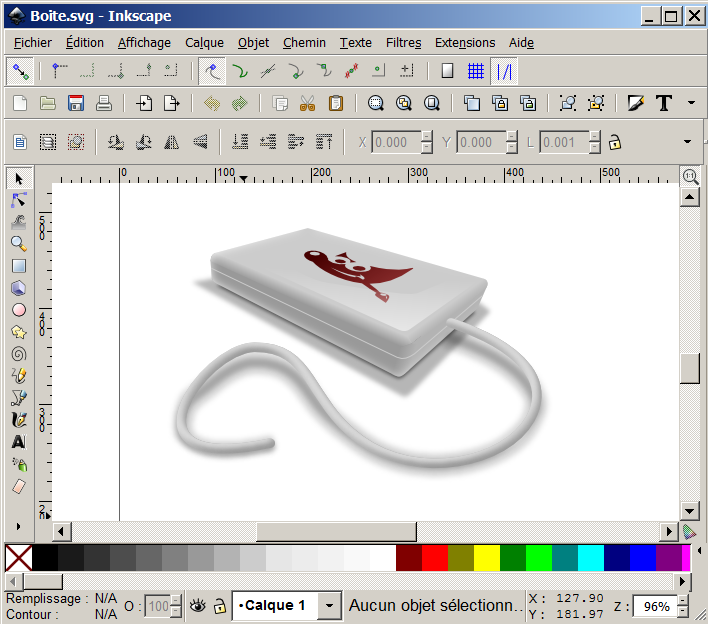708x624 pixels.
Task: Open the Fichier menu
Action: [x=33, y=42]
